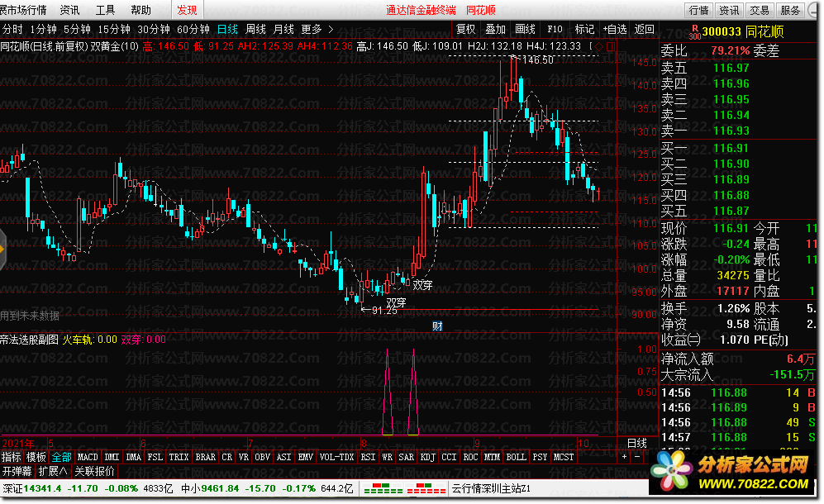This screenshot has width=824, height=504.
Task: Open the 叠加 overlay options
Action: tap(495, 30)
